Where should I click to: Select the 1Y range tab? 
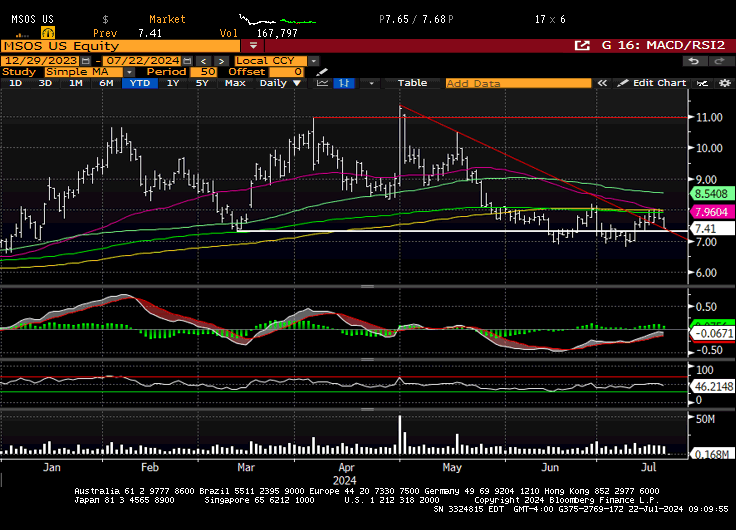click(173, 83)
